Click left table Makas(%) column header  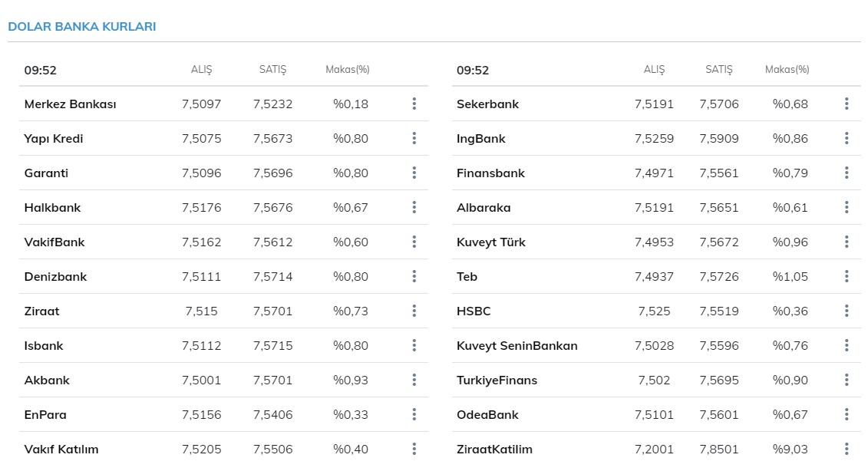347,69
